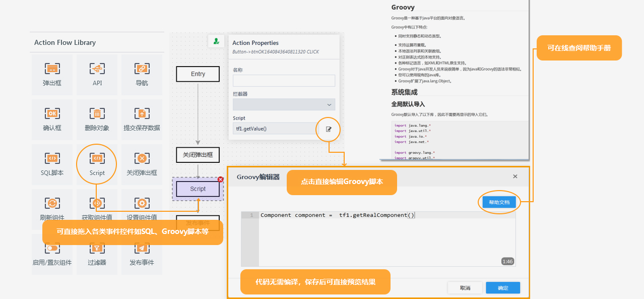This screenshot has width=644, height=299.
Task: Open the 帮助文档 help document button
Action: coord(499,203)
